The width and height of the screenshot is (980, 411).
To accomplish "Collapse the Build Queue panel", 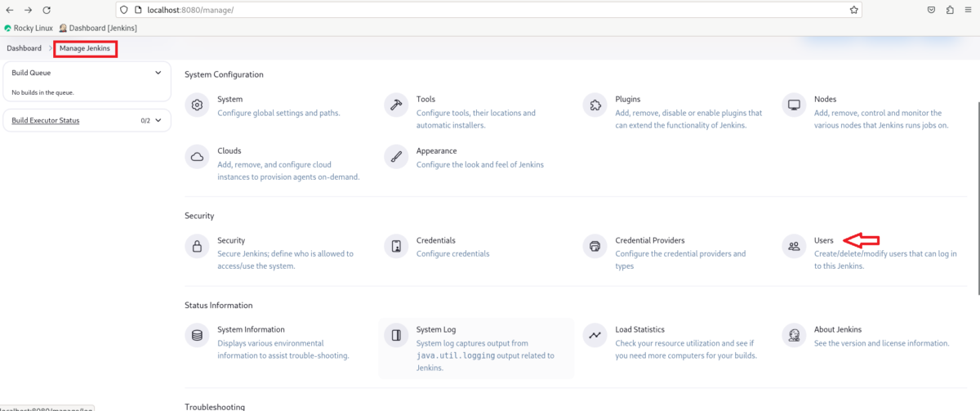I will [x=158, y=73].
